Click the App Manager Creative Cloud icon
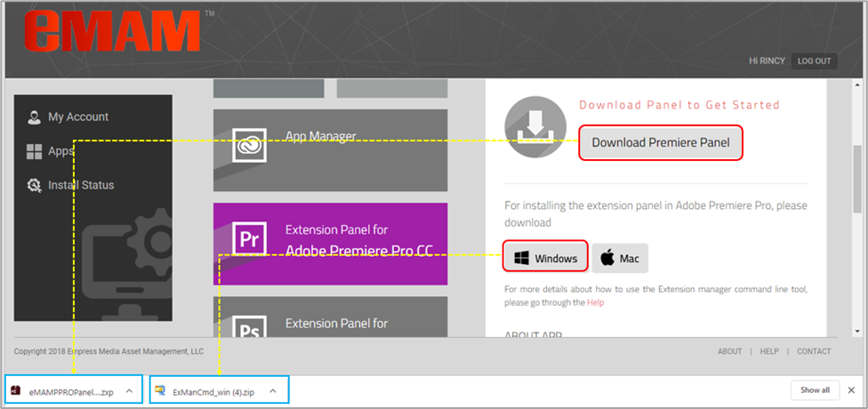The width and height of the screenshot is (868, 409). 249,145
